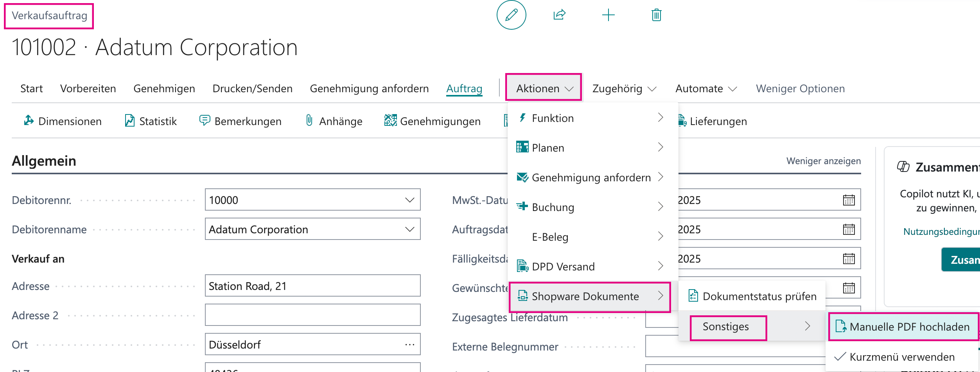Click the plus icon to create new
980x372 pixels.
[608, 15]
